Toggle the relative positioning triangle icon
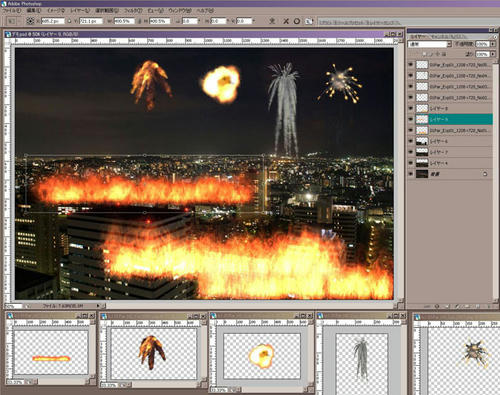The width and height of the screenshot is (500, 395). coord(69,21)
